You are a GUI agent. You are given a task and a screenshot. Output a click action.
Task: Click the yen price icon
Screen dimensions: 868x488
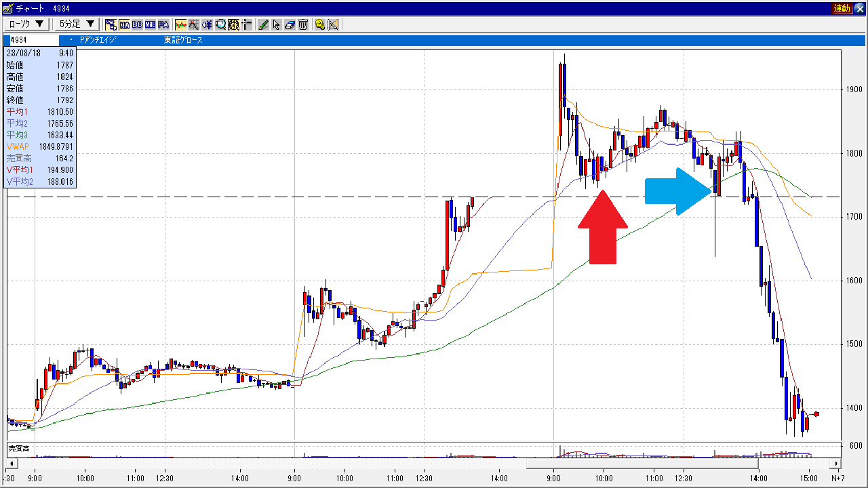point(208,25)
